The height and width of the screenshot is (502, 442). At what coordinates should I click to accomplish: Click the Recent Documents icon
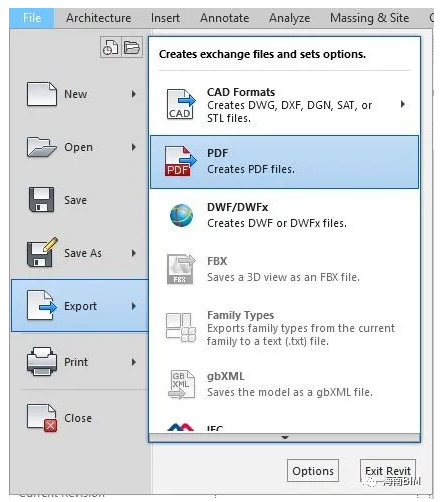pos(111,47)
